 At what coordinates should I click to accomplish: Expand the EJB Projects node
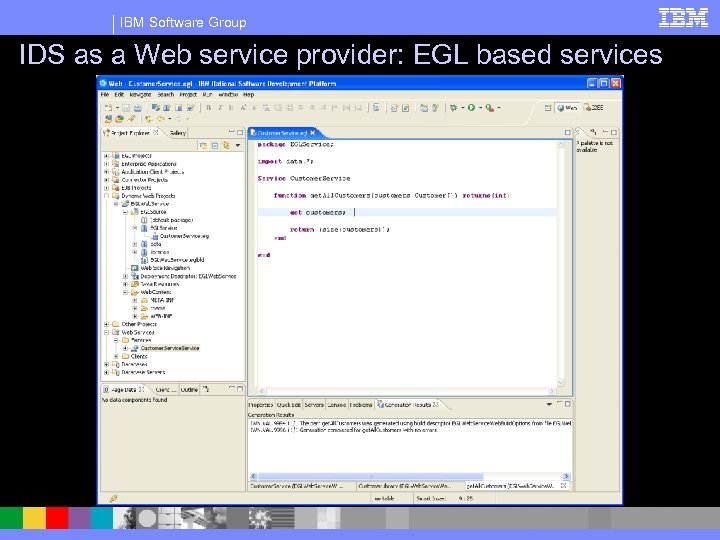click(107, 188)
